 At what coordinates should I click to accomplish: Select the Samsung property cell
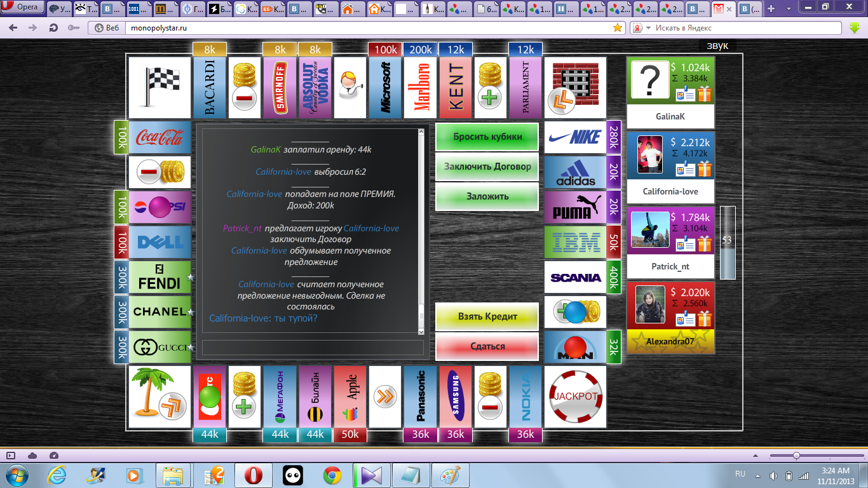click(x=455, y=396)
